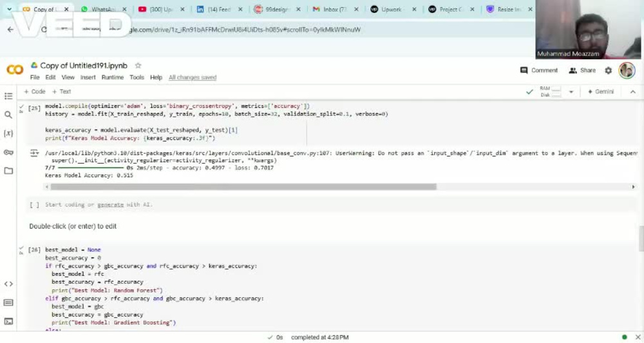Click output actions icon of cell 25
The height and width of the screenshot is (343, 644).
[x=35, y=153]
